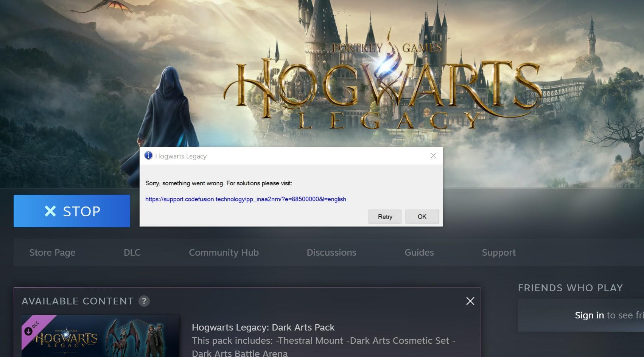This screenshot has height=357, width=644.
Task: Click the DLC download badge on thumbnail
Action: pos(29,331)
